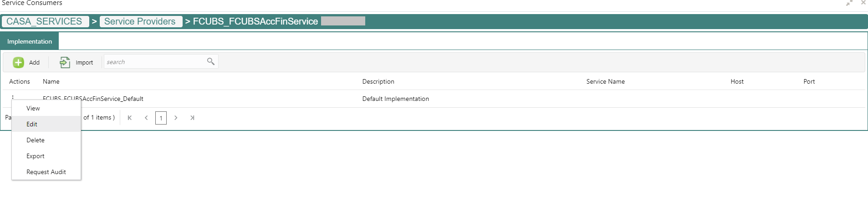
Task: Choose Request Audit from the context menu
Action: coord(46,172)
